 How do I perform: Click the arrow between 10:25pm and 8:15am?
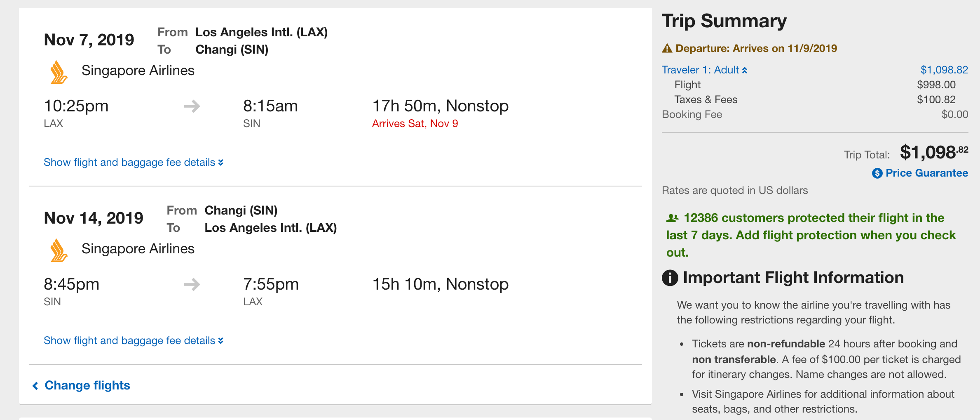click(192, 106)
